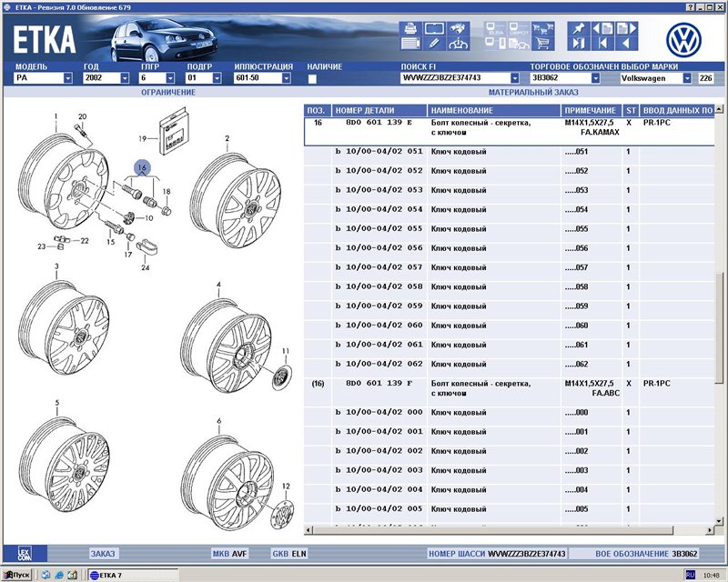Click the horizontal scrollbar left arrow
The image size is (728, 582).
[308, 530]
